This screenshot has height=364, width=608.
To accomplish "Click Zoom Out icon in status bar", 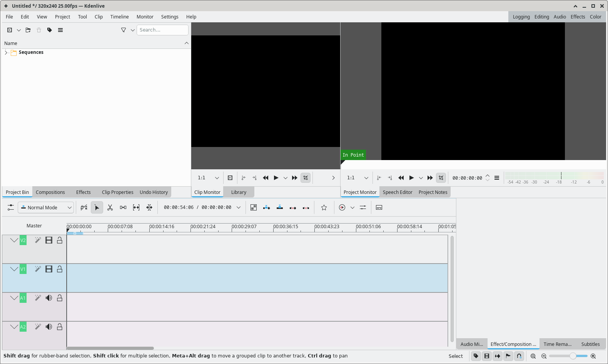I will (544, 356).
